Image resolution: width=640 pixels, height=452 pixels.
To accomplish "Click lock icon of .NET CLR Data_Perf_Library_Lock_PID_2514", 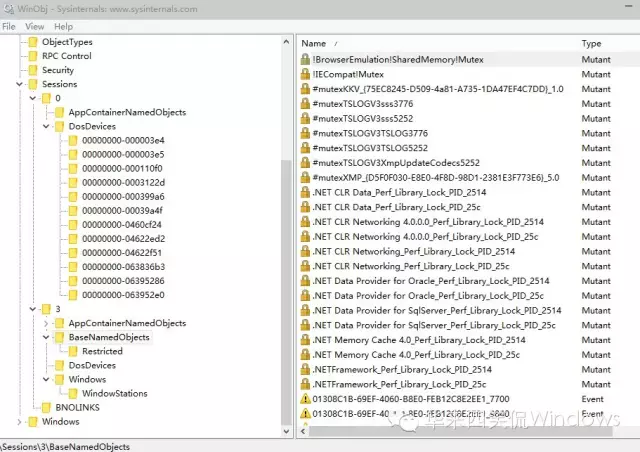I will (x=305, y=192).
